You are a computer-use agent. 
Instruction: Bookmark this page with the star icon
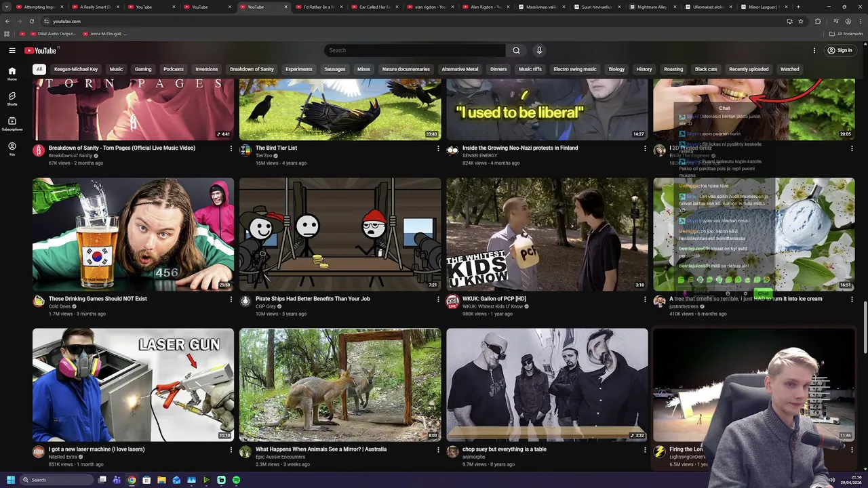tap(801, 21)
